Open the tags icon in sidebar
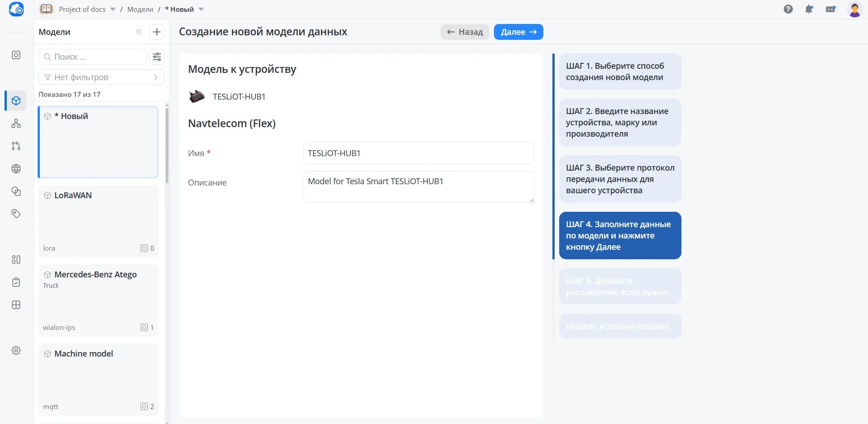Image resolution: width=868 pixels, height=424 pixels. [16, 214]
